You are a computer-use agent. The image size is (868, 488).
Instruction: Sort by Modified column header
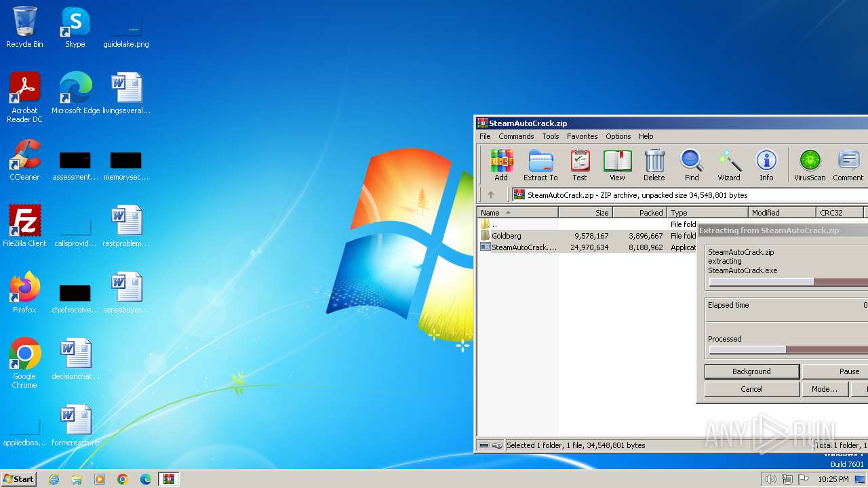pos(782,213)
